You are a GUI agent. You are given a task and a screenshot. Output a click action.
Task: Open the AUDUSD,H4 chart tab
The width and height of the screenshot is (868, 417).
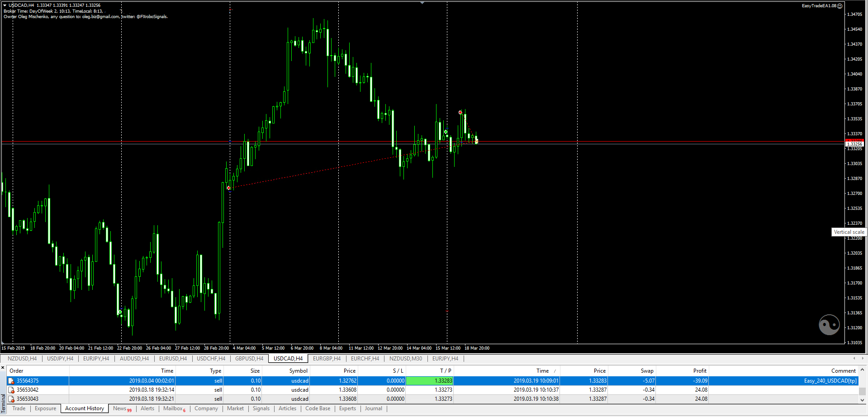click(x=134, y=359)
